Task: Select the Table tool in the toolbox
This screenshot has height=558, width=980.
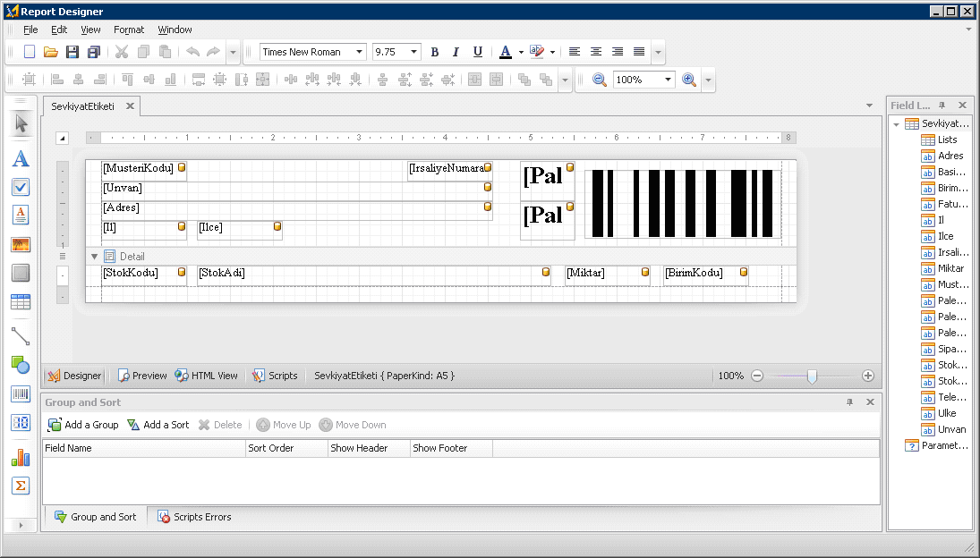Action: [x=21, y=302]
